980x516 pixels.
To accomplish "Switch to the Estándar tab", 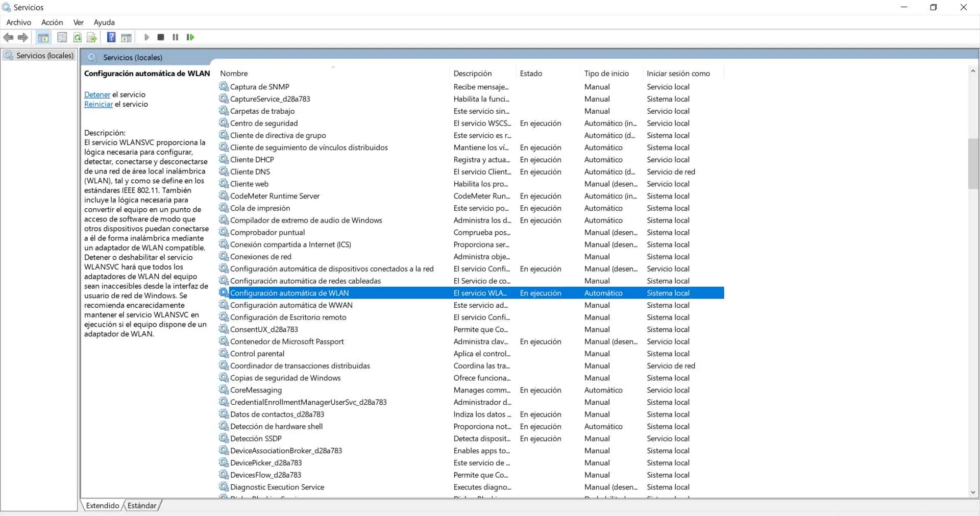I will click(142, 505).
